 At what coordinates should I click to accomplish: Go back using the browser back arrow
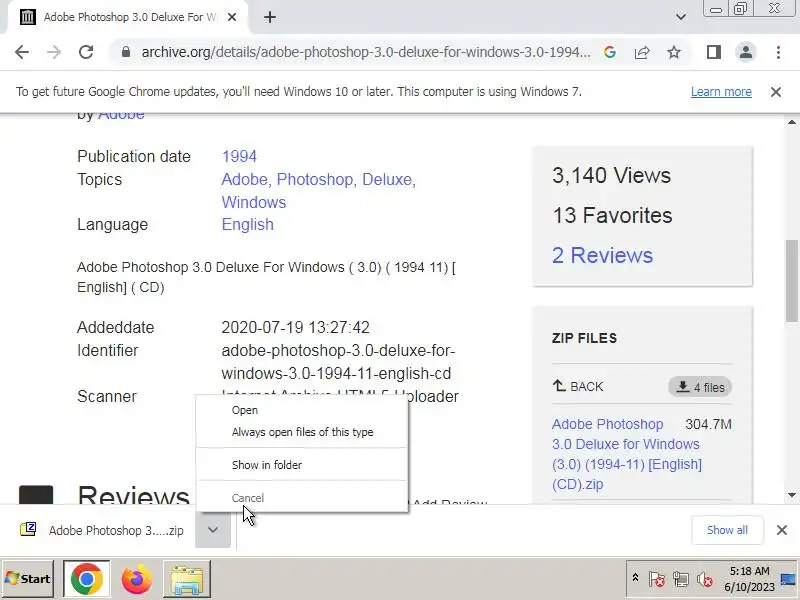point(22,52)
